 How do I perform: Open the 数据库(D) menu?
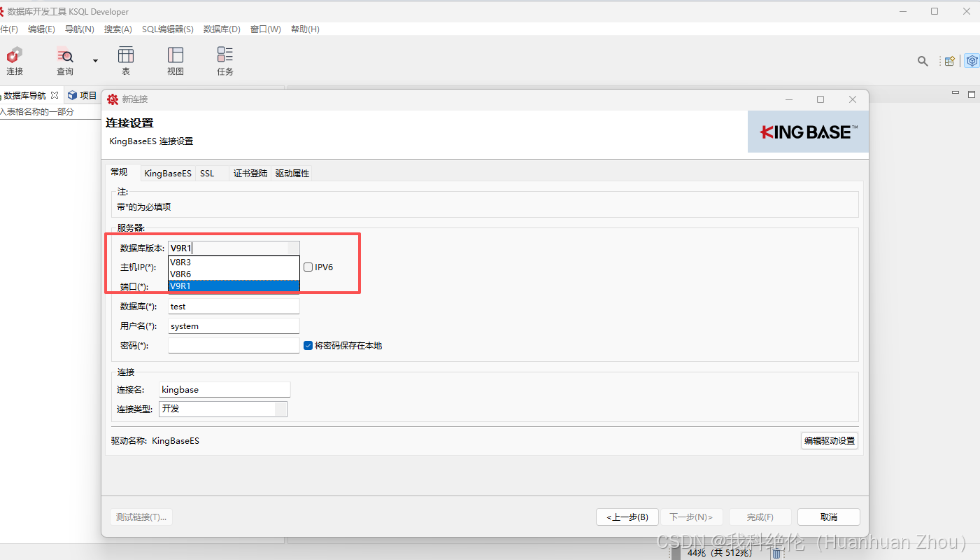point(222,29)
